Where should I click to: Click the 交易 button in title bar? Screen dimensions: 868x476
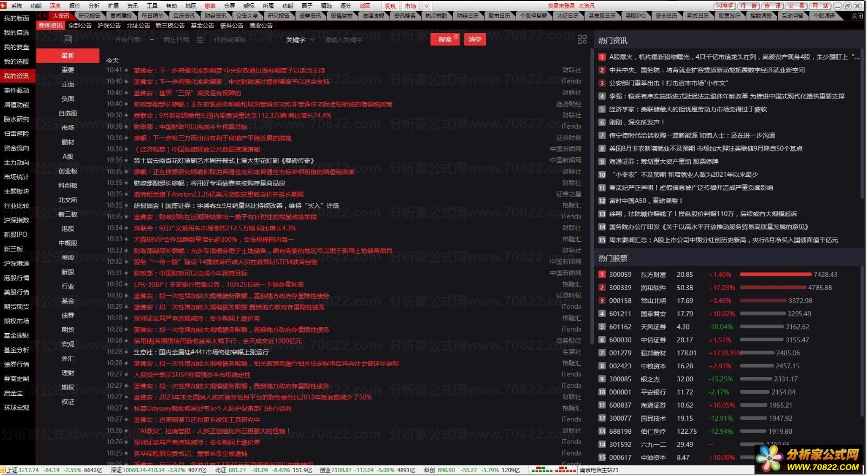coord(796,5)
